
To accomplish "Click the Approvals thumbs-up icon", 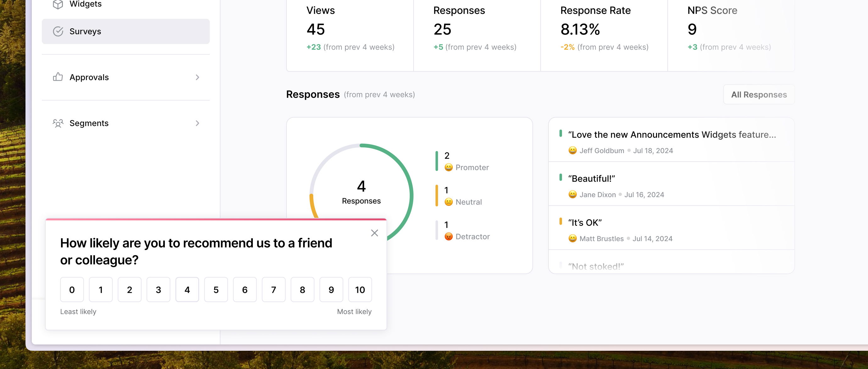I will (x=58, y=77).
